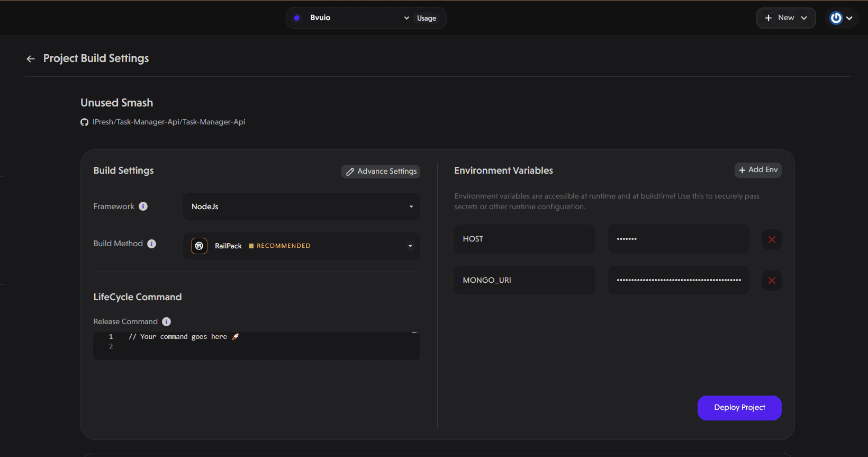The height and width of the screenshot is (457, 868).
Task: Open the Usage page
Action: [427, 19]
